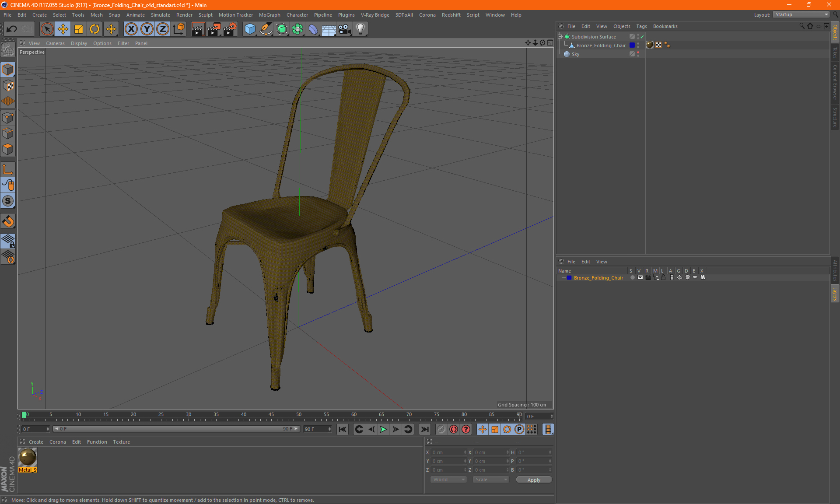
Task: Drag the timeline playhead position
Action: (x=24, y=415)
